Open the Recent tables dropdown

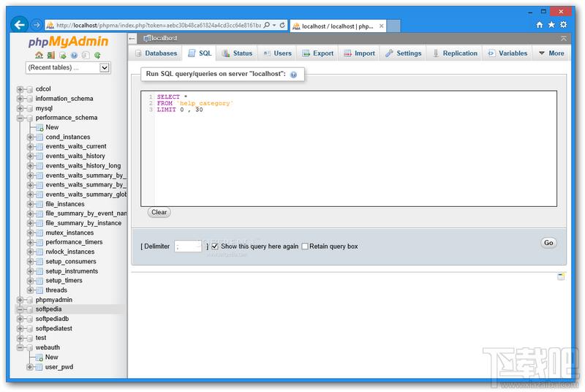(x=68, y=67)
